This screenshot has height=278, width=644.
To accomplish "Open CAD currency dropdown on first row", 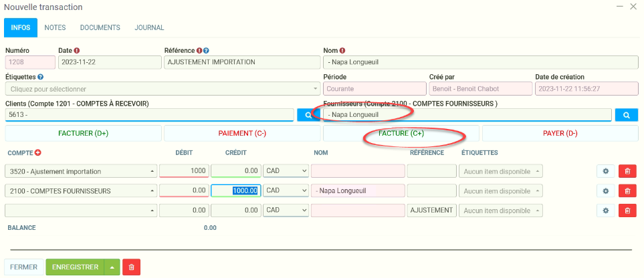I will click(286, 171).
